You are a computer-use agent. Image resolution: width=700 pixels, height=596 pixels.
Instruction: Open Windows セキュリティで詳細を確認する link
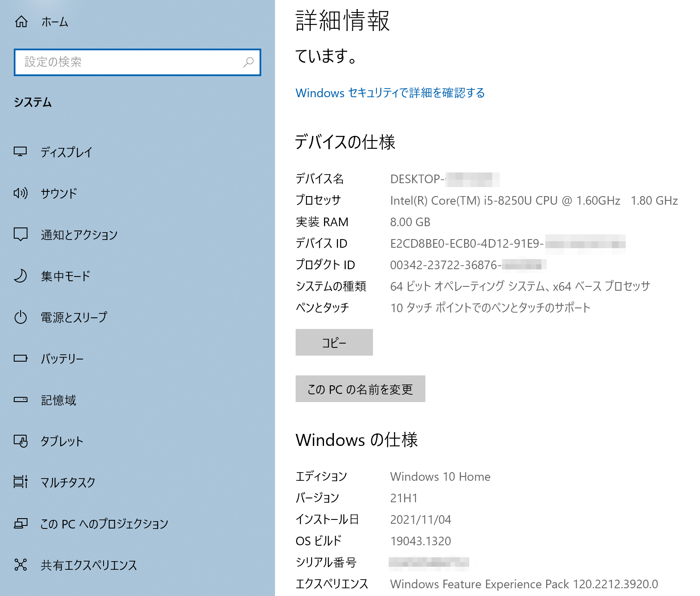click(390, 93)
